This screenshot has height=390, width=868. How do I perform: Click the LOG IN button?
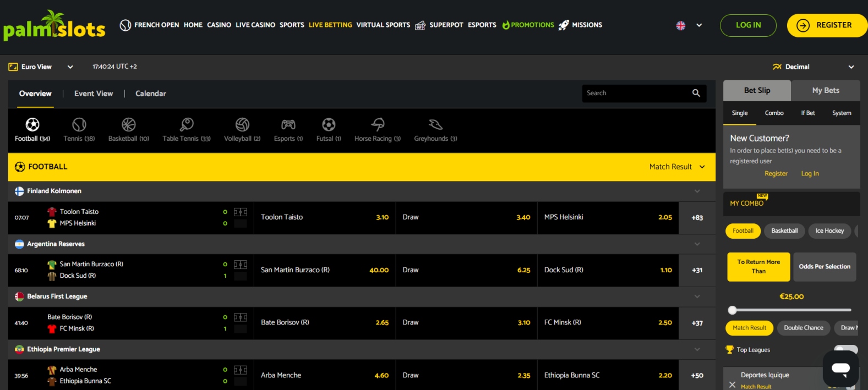[x=748, y=25]
